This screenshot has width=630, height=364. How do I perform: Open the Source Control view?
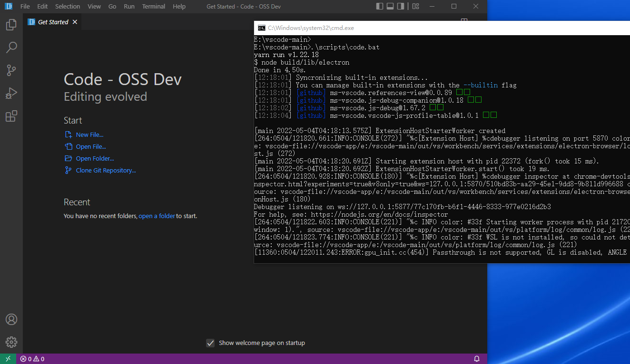tap(11, 70)
